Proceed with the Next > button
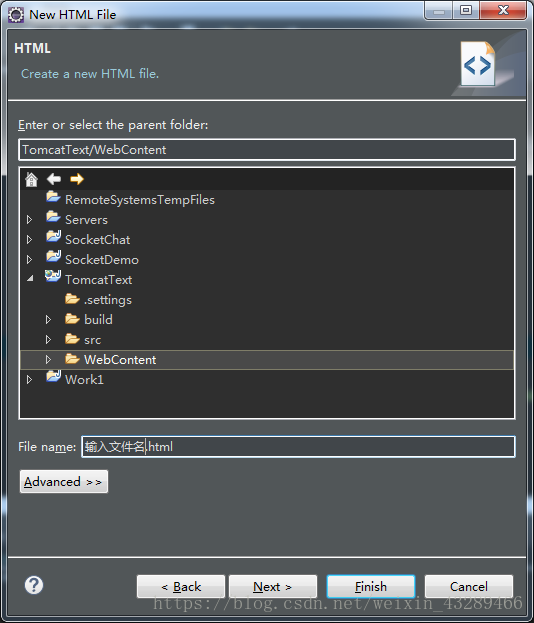 tap(273, 586)
